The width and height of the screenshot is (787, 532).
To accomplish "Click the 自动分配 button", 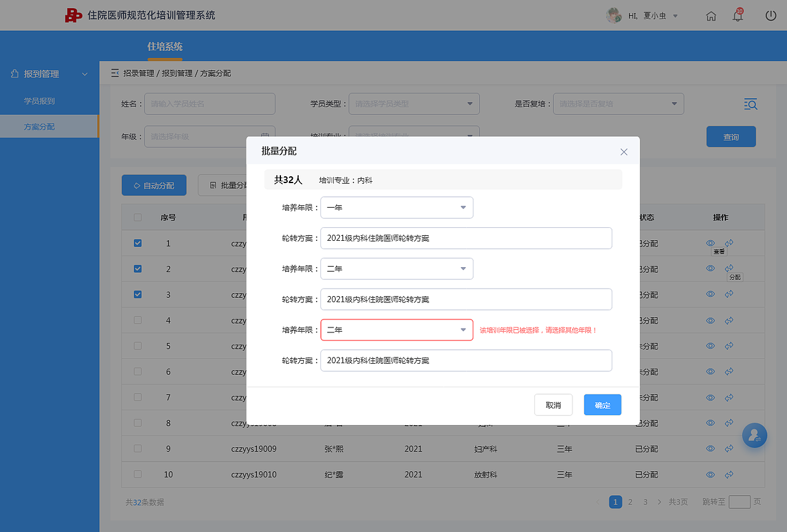I will pos(154,185).
